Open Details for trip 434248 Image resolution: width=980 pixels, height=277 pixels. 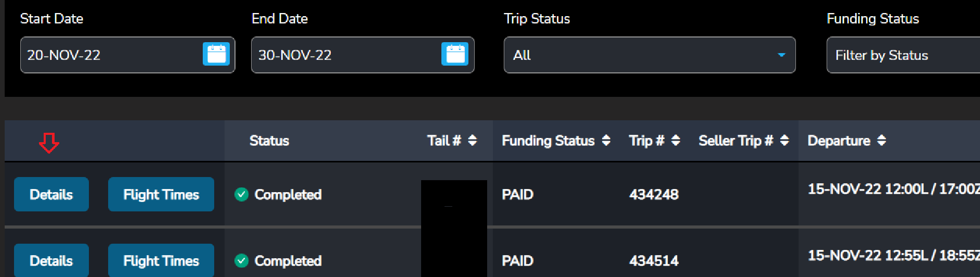pos(51,194)
